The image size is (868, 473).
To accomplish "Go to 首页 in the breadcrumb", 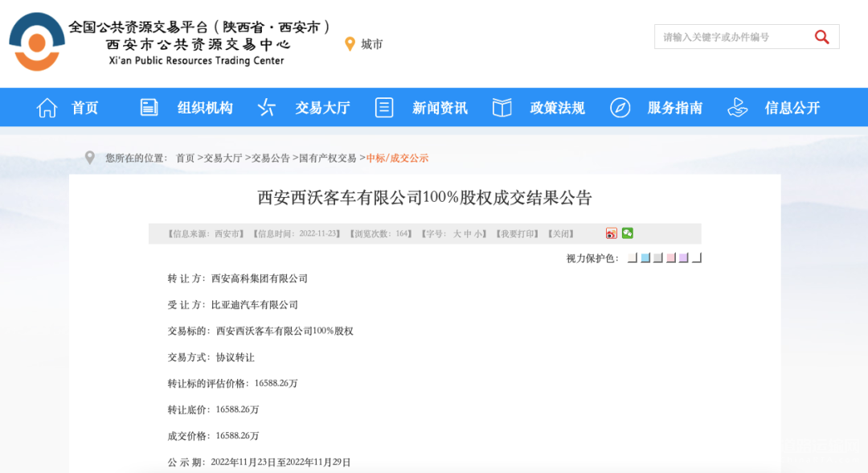I will [185, 158].
